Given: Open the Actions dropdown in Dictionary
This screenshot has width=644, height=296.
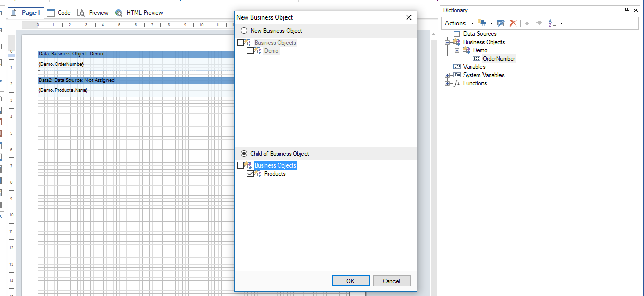Looking at the screenshot, I should click(x=459, y=23).
